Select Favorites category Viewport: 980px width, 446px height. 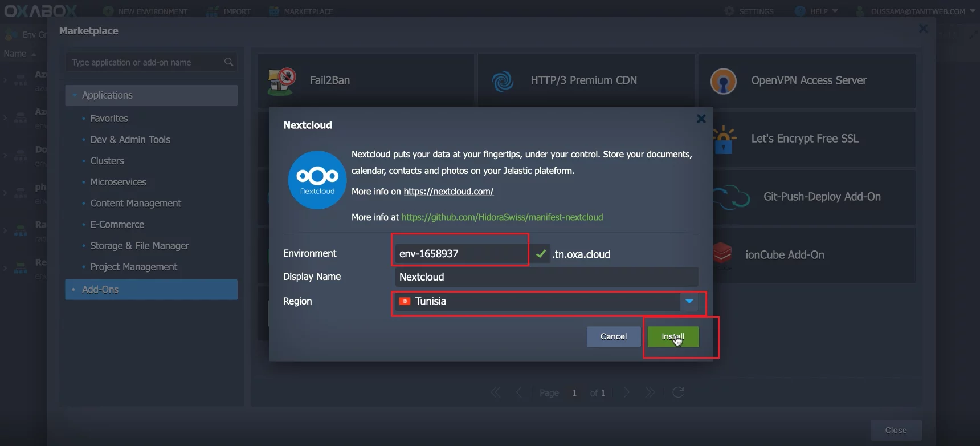(x=109, y=119)
